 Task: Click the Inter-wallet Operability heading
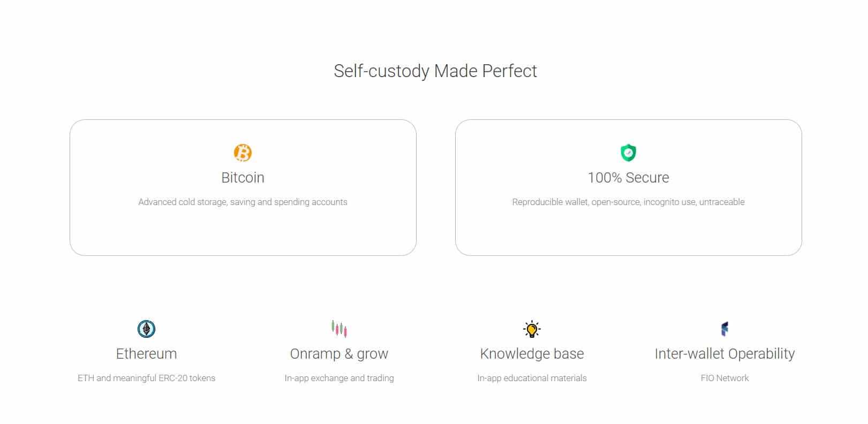point(724,354)
